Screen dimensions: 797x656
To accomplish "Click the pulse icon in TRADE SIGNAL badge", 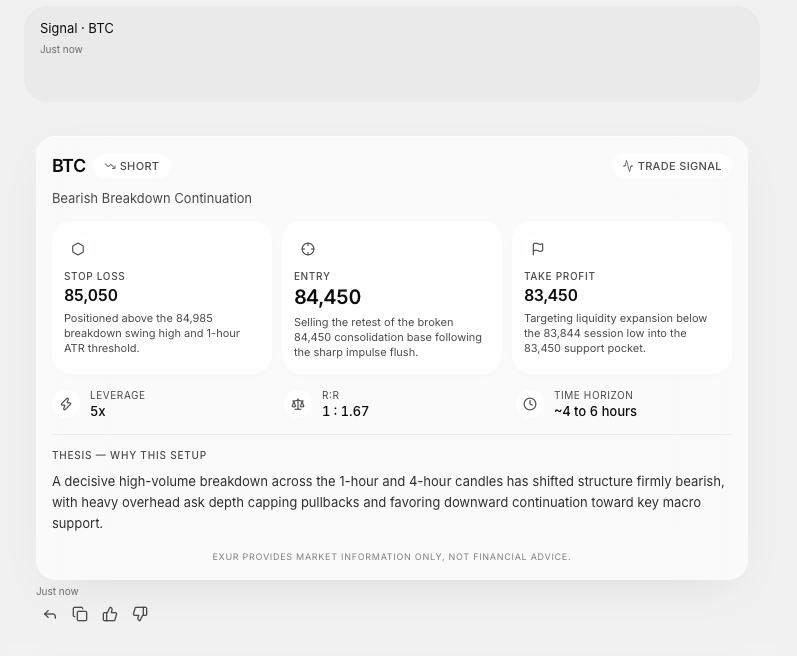I will [628, 166].
